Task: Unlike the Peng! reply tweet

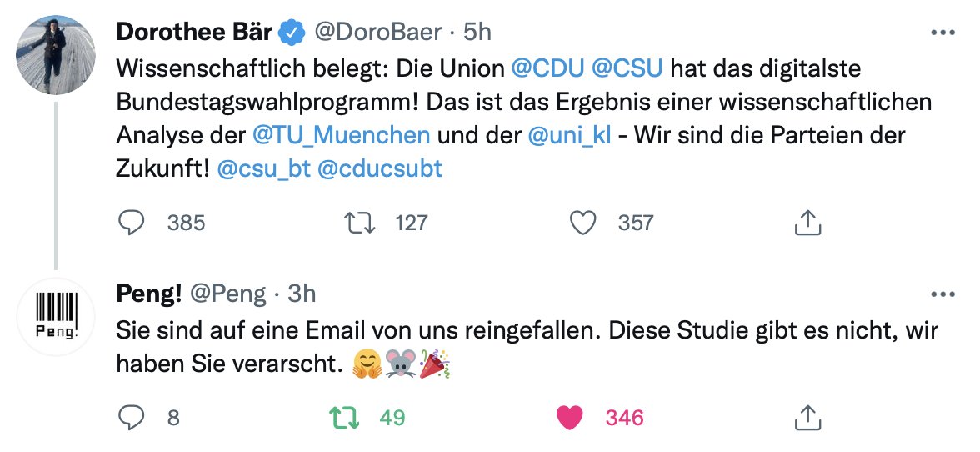Action: click(569, 417)
